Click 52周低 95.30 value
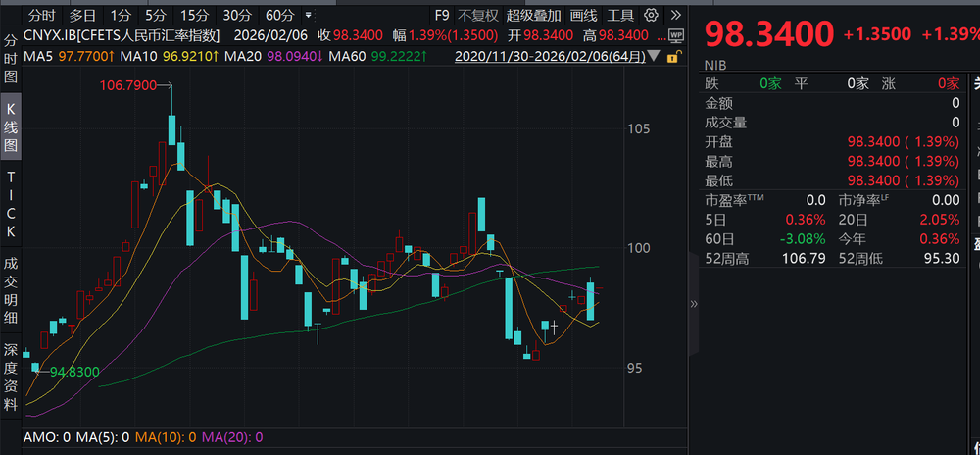This screenshot has height=455, width=980. pos(941,258)
